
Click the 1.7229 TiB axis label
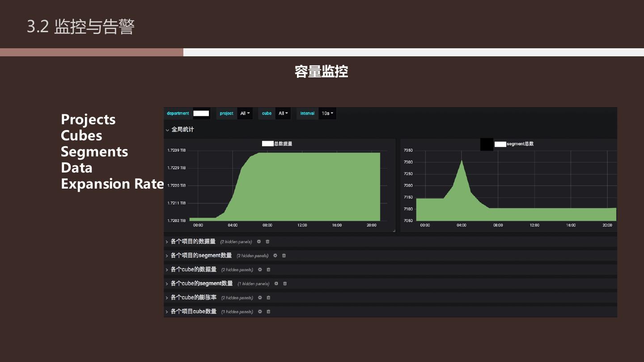coord(177,168)
